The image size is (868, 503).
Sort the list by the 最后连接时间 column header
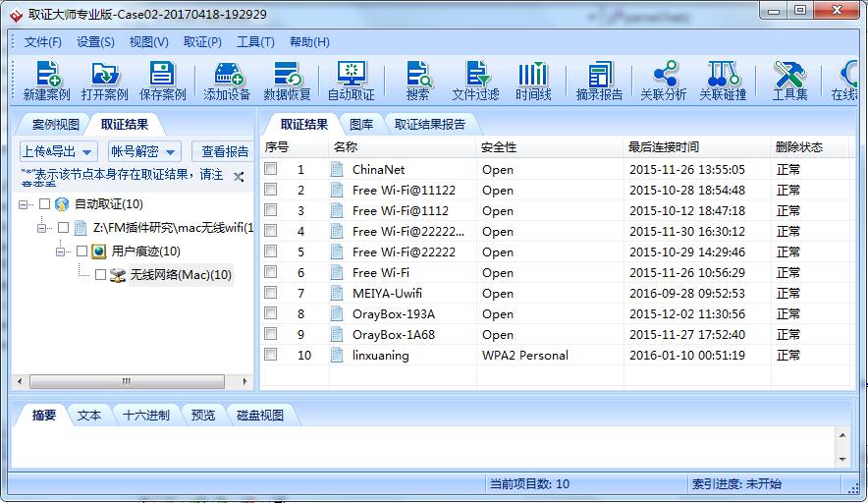point(664,147)
